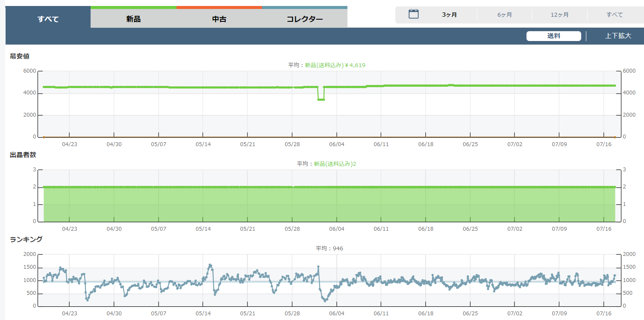Screen dimensions: 644x320
Task: Click the ranking peak near 05/14
Action: pyautogui.click(x=210, y=265)
